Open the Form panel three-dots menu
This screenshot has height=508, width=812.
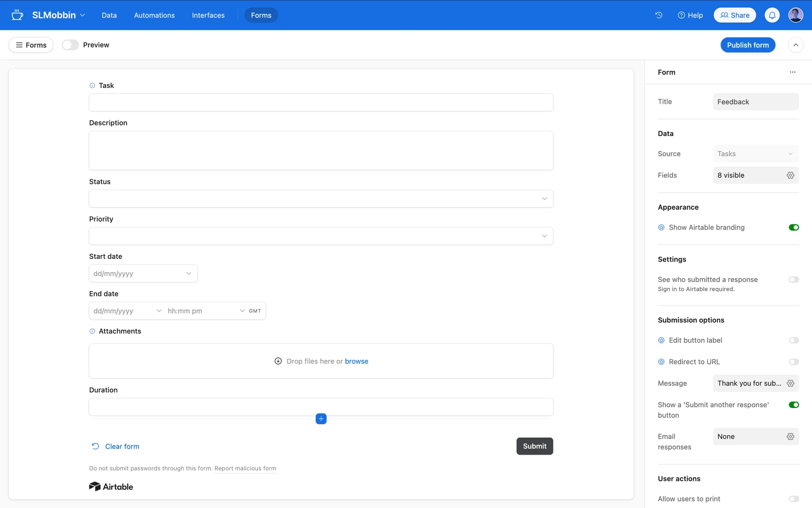tap(792, 72)
